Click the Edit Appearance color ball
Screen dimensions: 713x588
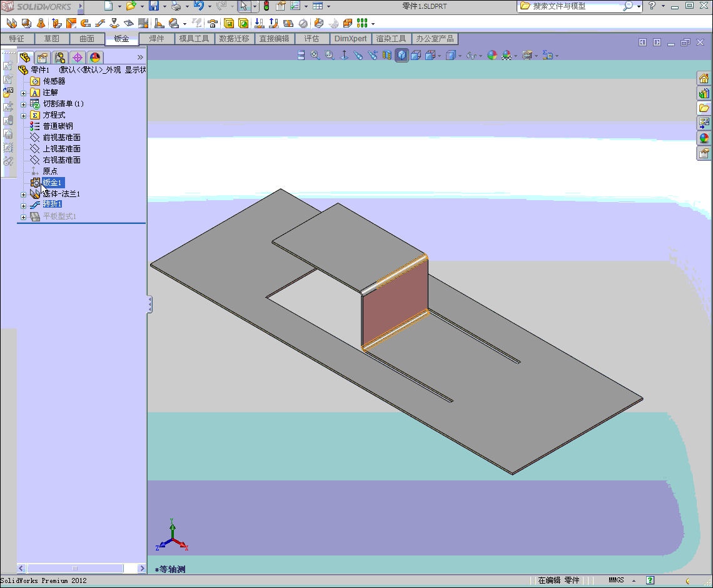click(x=492, y=56)
